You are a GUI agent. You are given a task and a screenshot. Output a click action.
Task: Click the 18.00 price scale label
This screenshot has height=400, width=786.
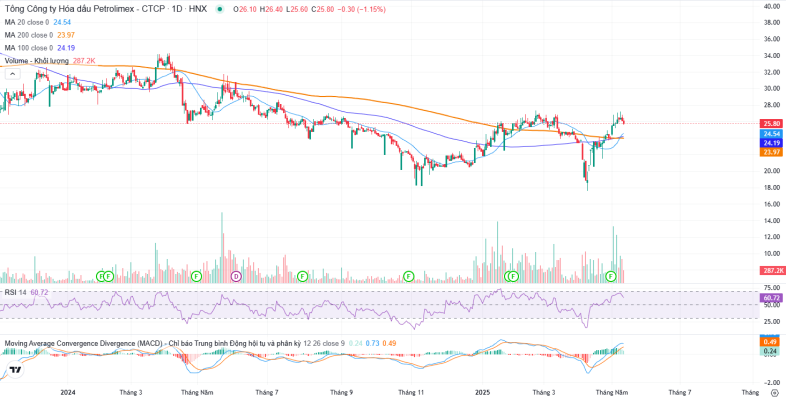coord(772,187)
